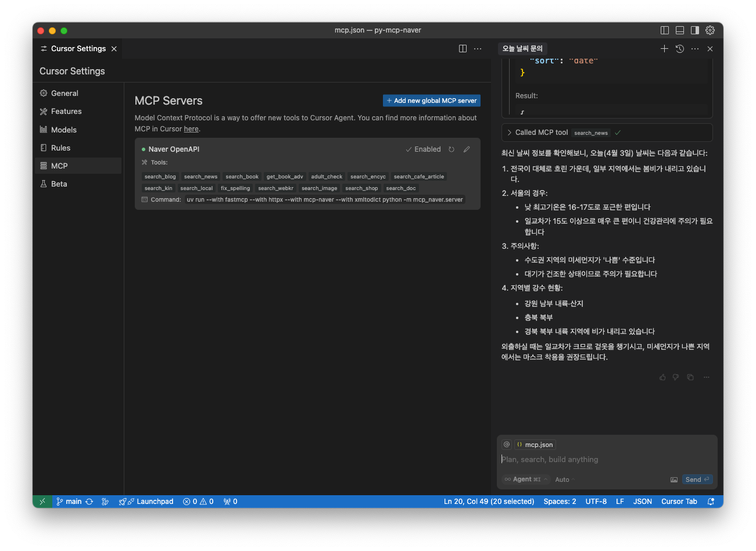Refresh the Naver OpenAPI server
Viewport: 756px width, 551px height.
click(452, 149)
